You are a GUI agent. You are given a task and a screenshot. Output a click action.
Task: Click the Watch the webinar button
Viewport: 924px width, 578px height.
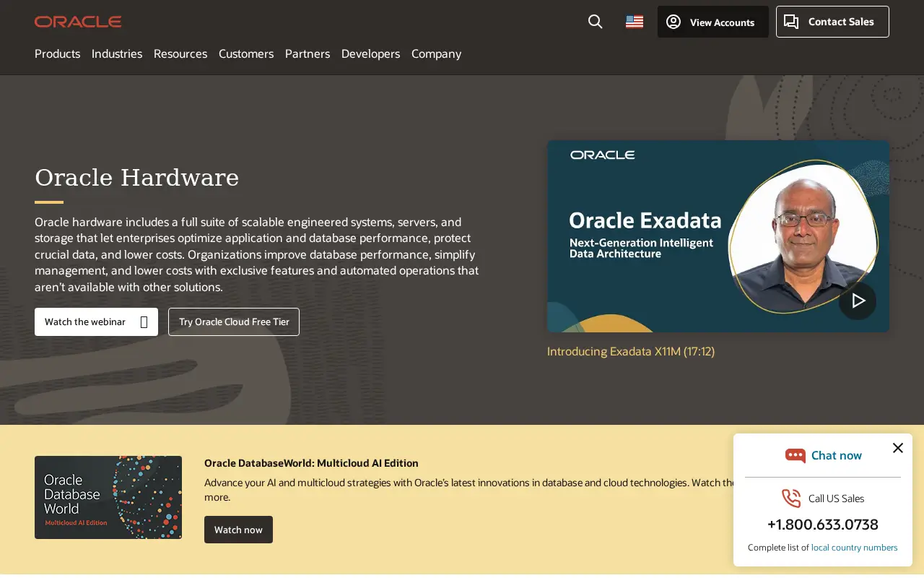click(x=96, y=322)
